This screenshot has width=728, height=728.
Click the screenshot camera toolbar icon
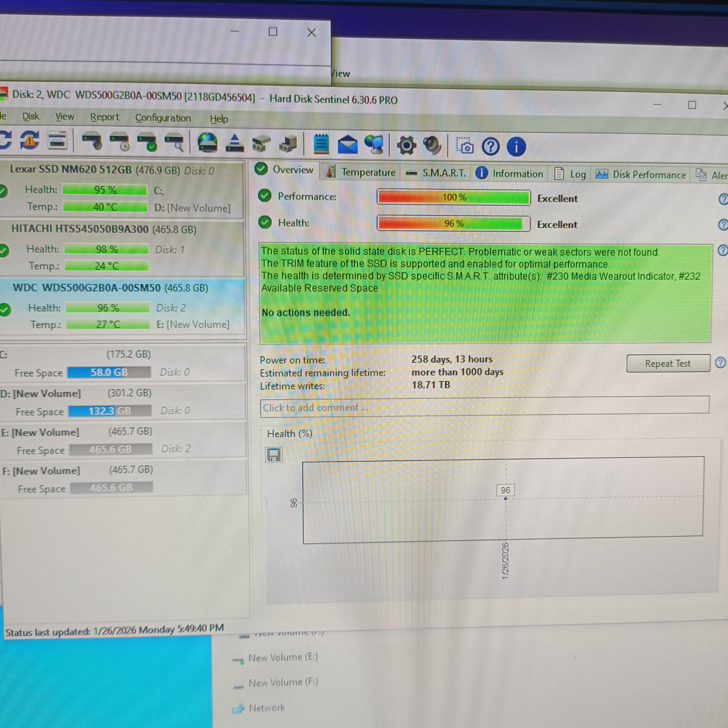465,146
